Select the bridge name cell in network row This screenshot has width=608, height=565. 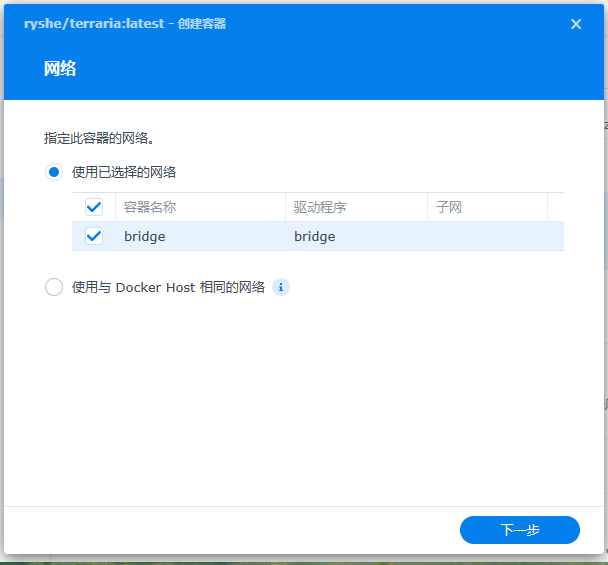(200, 236)
